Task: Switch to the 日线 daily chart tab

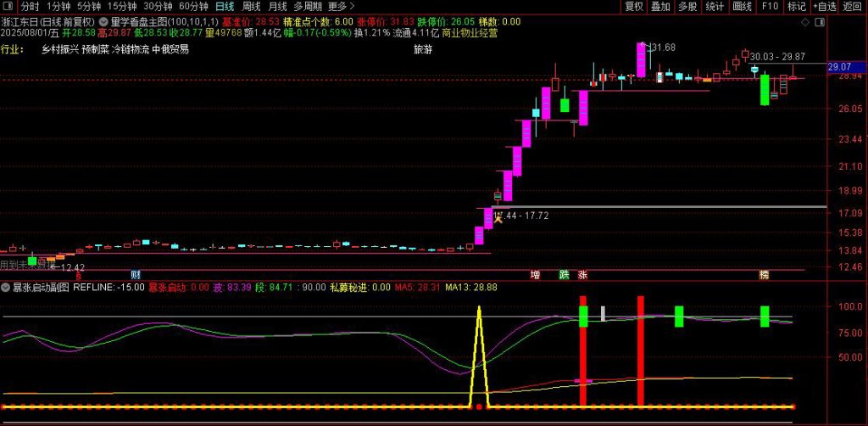Action: (x=225, y=6)
